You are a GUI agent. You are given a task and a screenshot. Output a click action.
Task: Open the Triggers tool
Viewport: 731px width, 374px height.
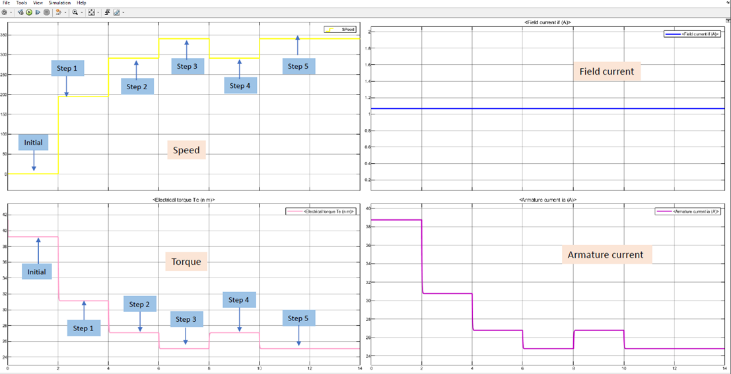pos(107,12)
